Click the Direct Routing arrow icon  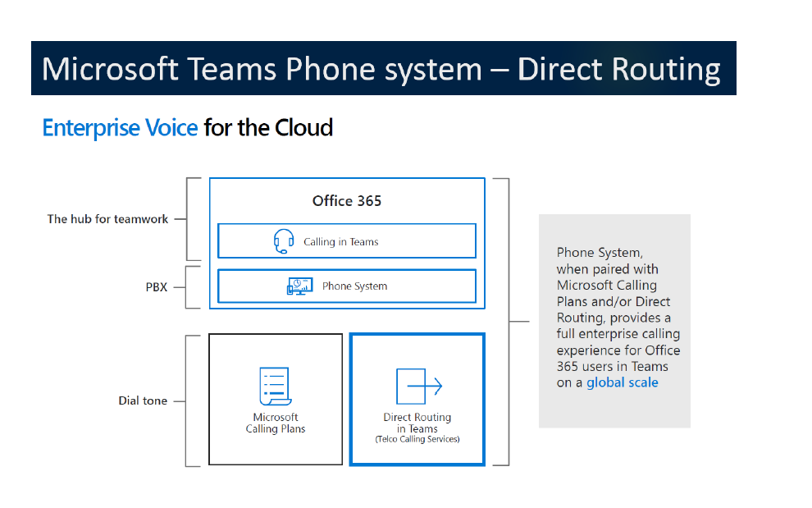(x=418, y=386)
